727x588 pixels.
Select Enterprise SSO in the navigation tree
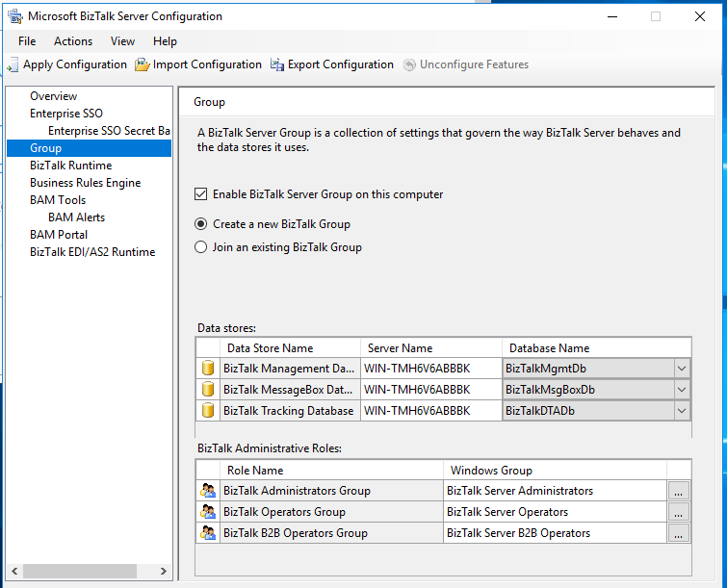(65, 114)
